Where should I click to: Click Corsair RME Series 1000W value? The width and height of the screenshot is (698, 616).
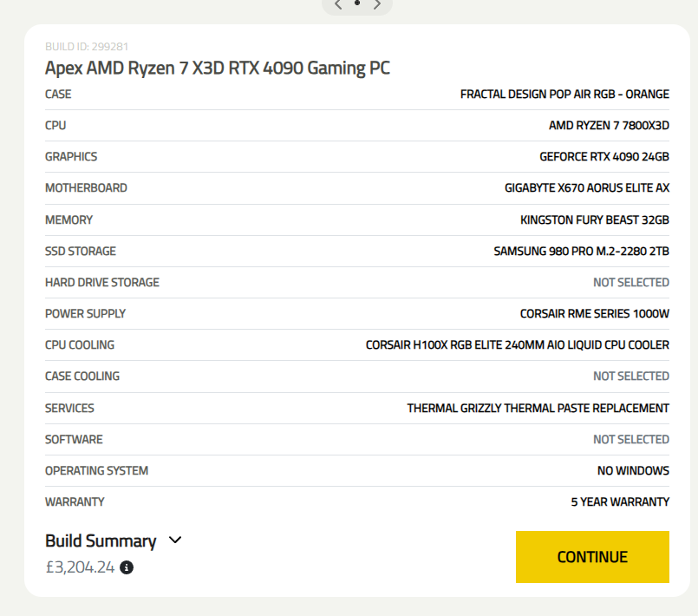pyautogui.click(x=594, y=313)
